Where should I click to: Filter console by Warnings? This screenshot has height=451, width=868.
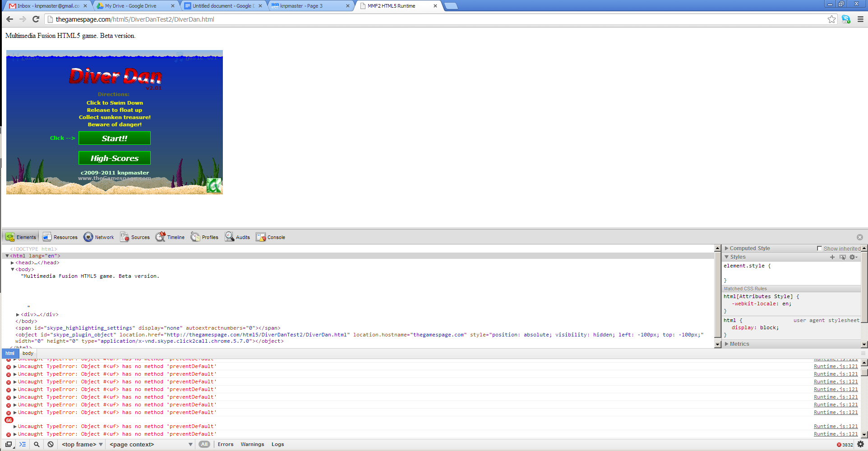coord(252,444)
